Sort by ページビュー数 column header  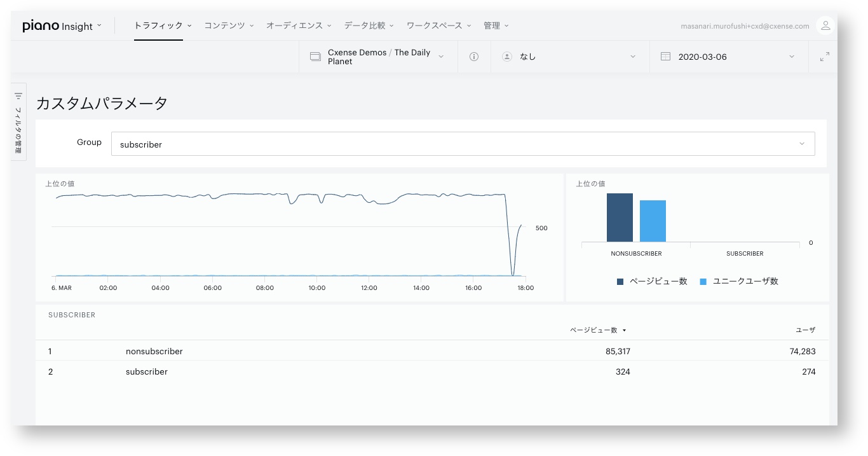click(598, 330)
